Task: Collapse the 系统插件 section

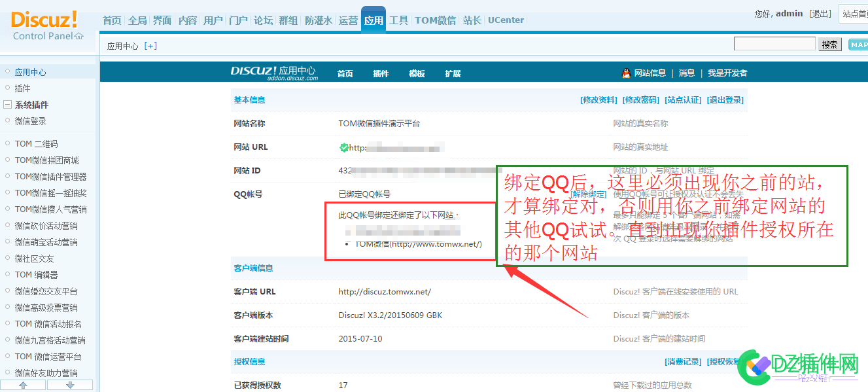Action: [7, 105]
